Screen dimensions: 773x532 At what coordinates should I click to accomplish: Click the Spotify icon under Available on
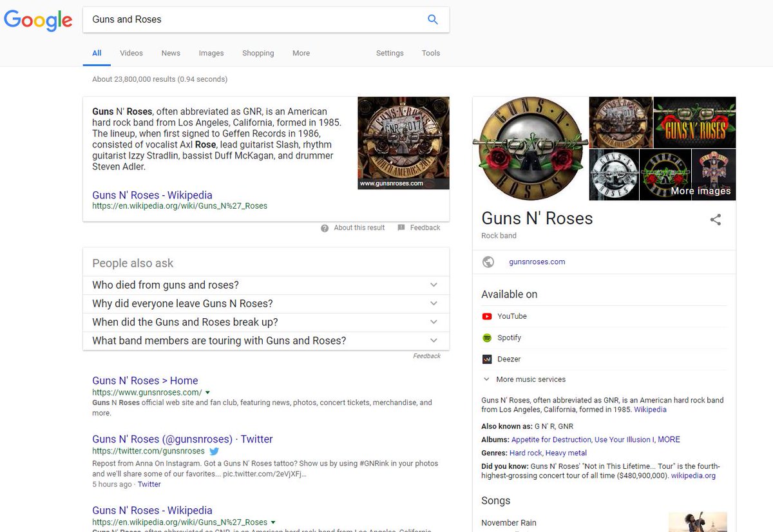pyautogui.click(x=487, y=337)
